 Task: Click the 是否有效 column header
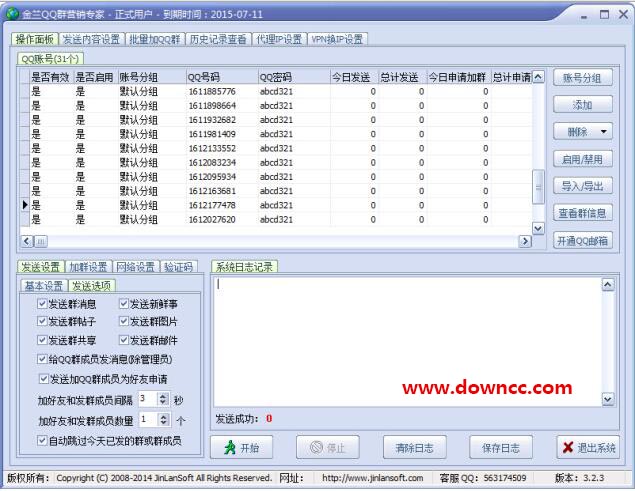pyautogui.click(x=51, y=77)
